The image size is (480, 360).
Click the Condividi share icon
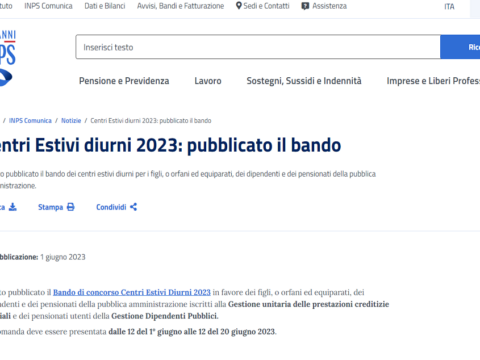tap(133, 207)
